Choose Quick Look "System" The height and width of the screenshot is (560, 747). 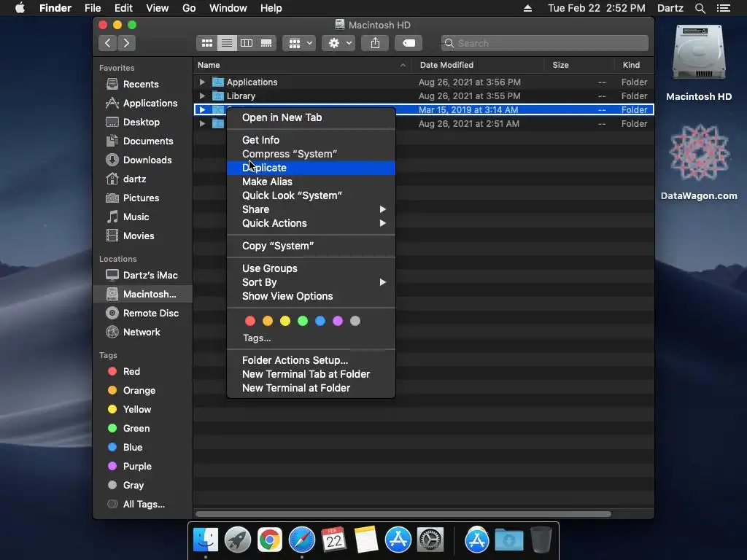pyautogui.click(x=311, y=195)
